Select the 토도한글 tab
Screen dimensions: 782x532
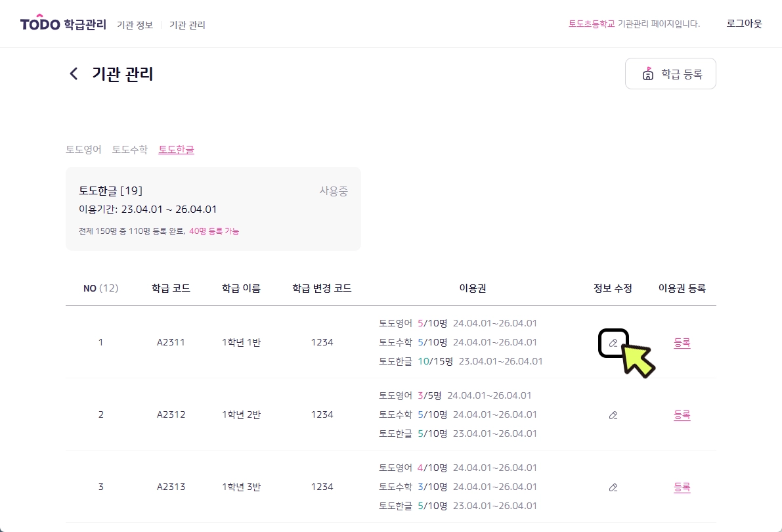pos(176,150)
